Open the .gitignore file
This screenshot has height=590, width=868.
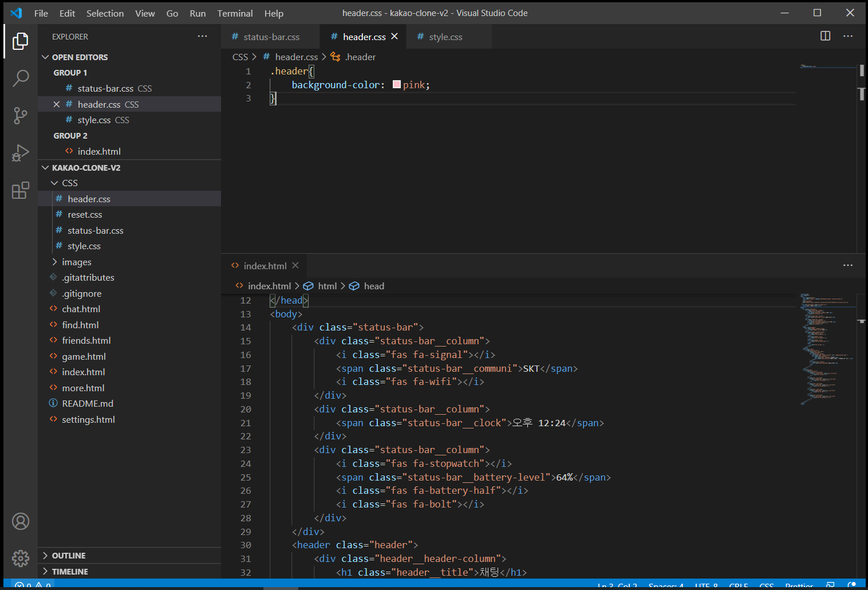tap(129, 293)
